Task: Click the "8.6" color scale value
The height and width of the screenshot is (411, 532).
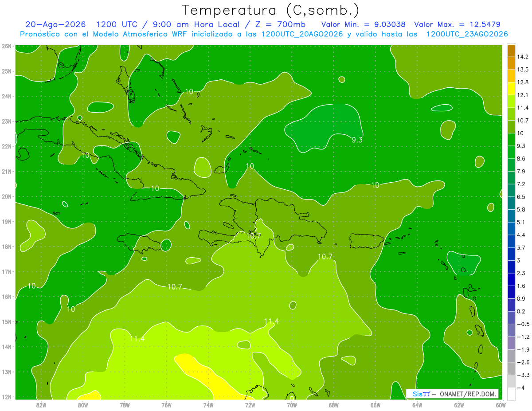Action: tap(521, 158)
